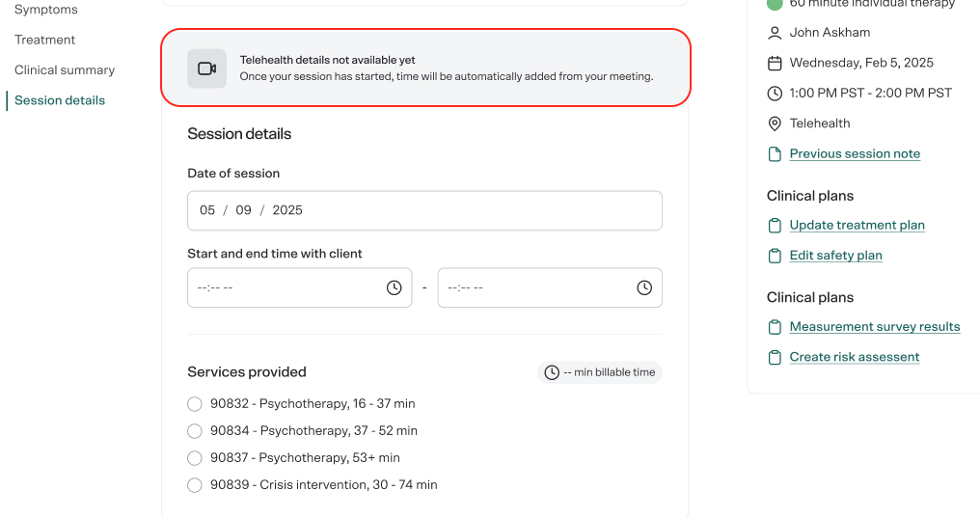Image resolution: width=980 pixels, height=518 pixels.
Task: Open the Previous session note link
Action: 855,153
